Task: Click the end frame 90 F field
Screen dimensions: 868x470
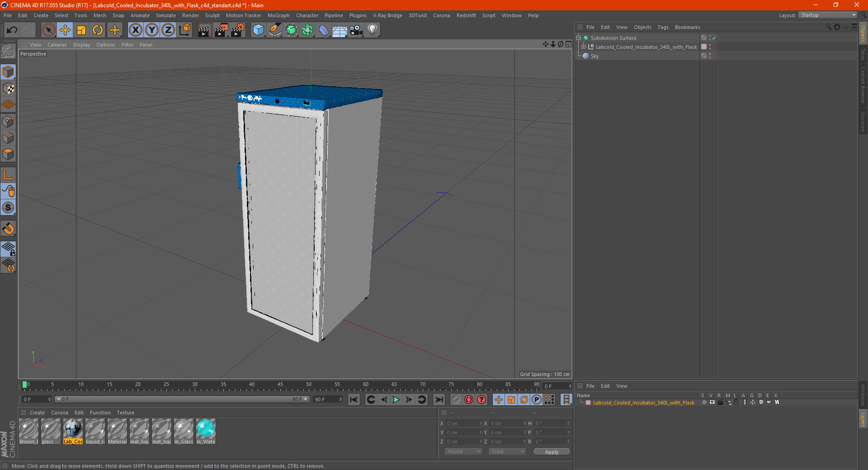Action: [328, 399]
